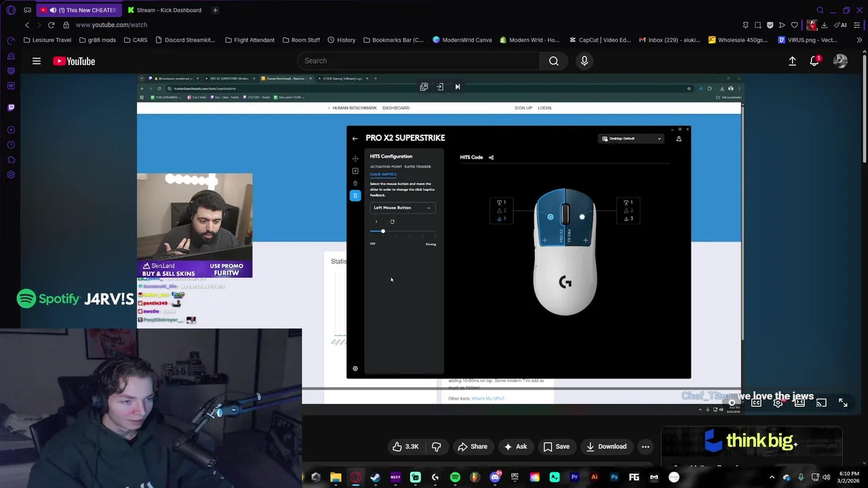This screenshot has width=868, height=488.
Task: Open the browser heart bookmark icon
Action: pos(794,25)
